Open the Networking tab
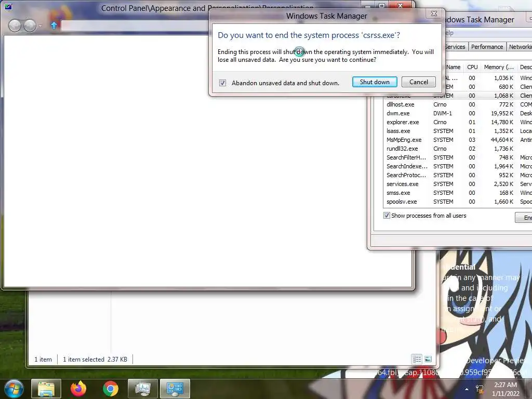Viewport: 532px width, 399px height. (x=520, y=47)
